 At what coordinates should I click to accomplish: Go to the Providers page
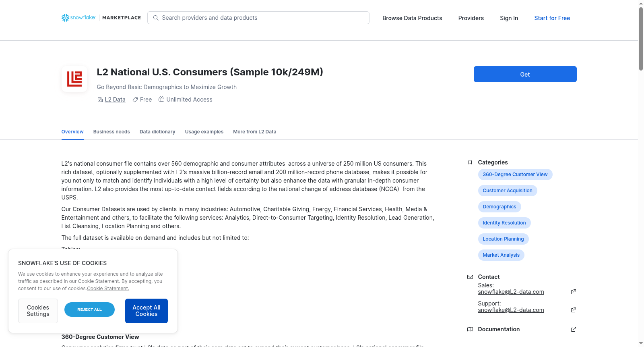pos(471,18)
